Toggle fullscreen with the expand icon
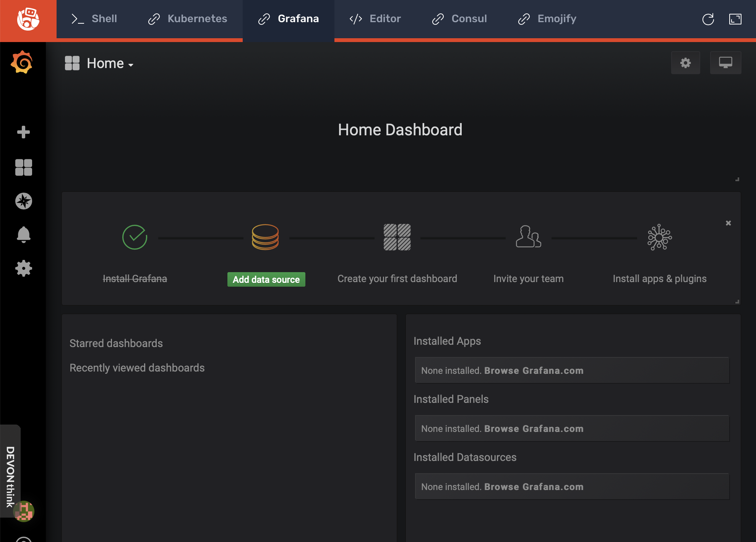Image resolution: width=756 pixels, height=542 pixels. (x=735, y=19)
